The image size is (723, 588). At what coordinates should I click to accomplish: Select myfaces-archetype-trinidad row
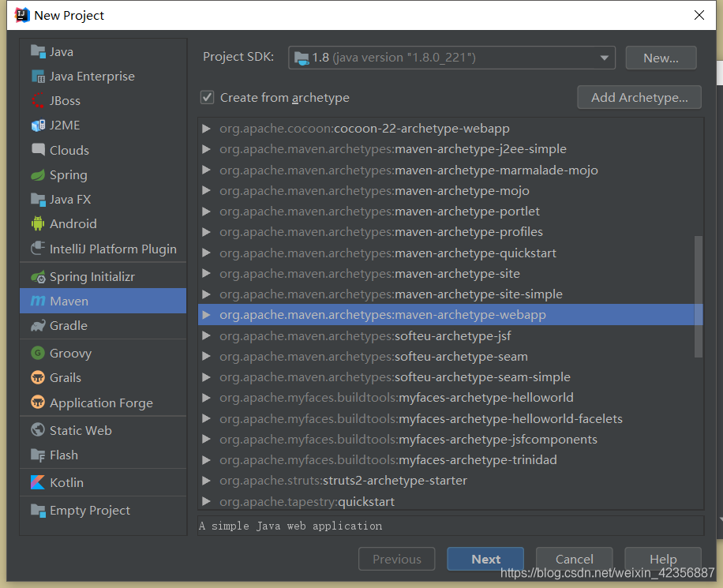[451, 460]
